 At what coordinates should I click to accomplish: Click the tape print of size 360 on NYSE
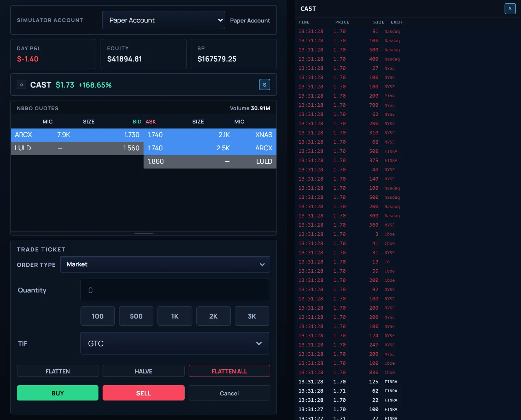point(408,225)
